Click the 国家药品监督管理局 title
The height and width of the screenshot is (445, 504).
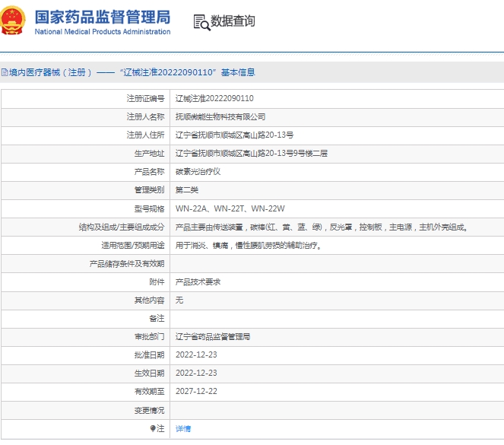coord(103,17)
